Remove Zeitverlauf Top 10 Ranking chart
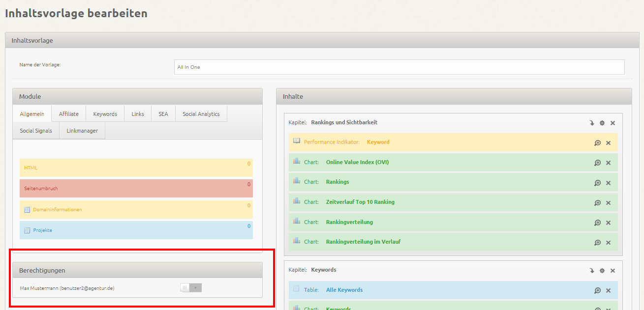The width and height of the screenshot is (644, 310). tap(608, 203)
